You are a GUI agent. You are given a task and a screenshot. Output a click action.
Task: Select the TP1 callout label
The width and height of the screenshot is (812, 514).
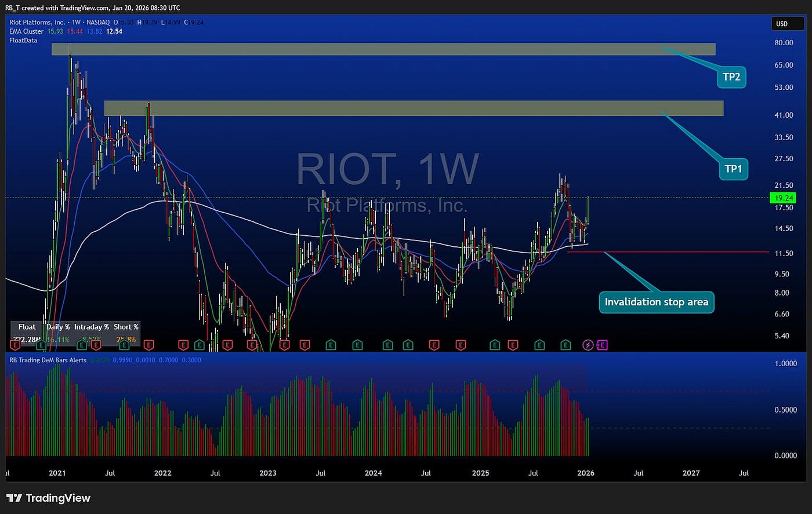[733, 169]
